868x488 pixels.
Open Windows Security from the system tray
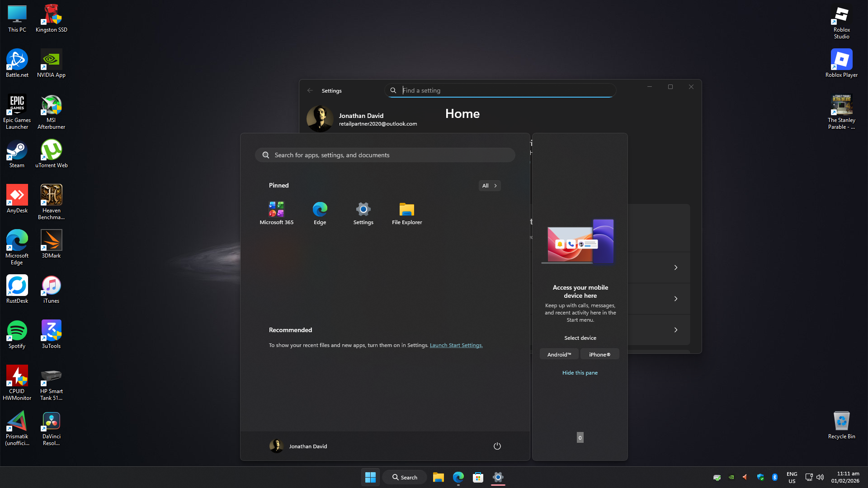[x=760, y=477]
